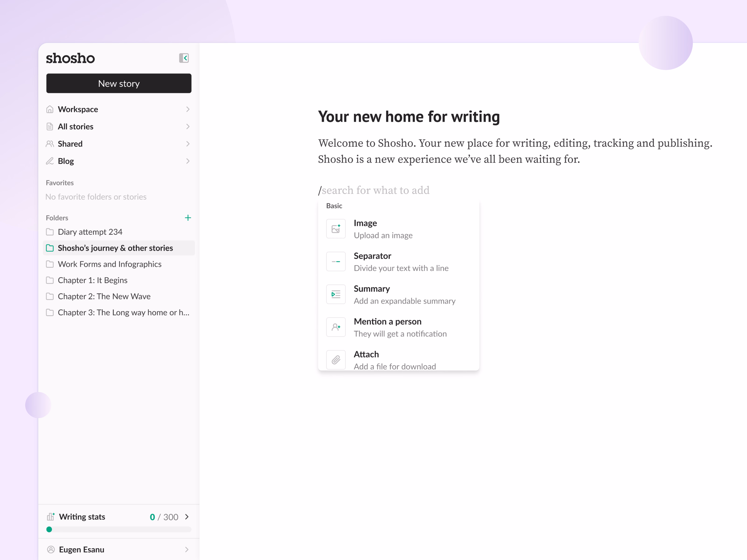The image size is (747, 560).
Task: Expand the Workspace chevron
Action: pos(188,109)
